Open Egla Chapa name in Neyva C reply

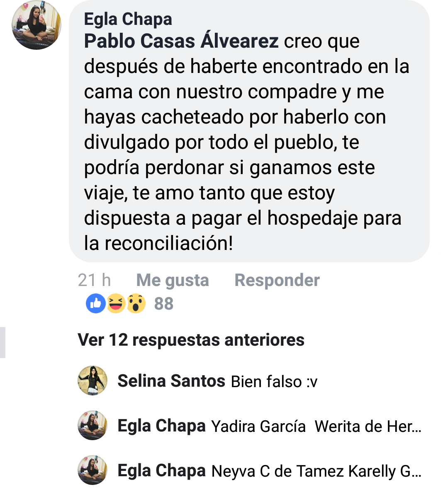162,471
